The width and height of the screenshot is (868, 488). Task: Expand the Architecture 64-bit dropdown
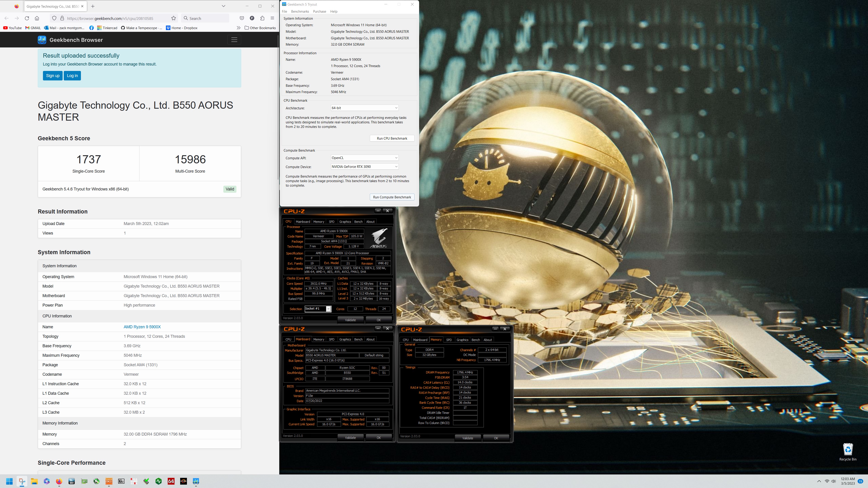pos(365,108)
